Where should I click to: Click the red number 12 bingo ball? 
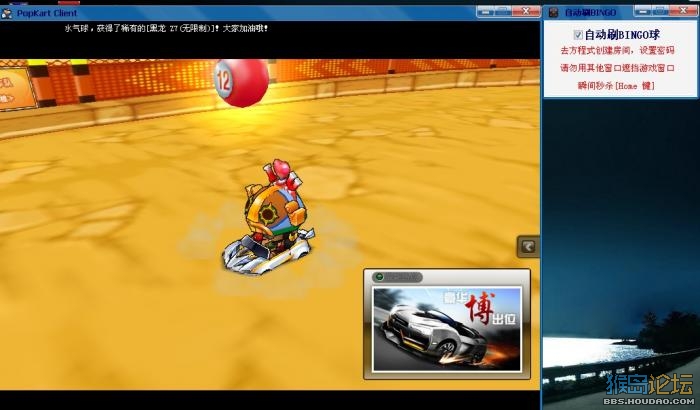(242, 83)
